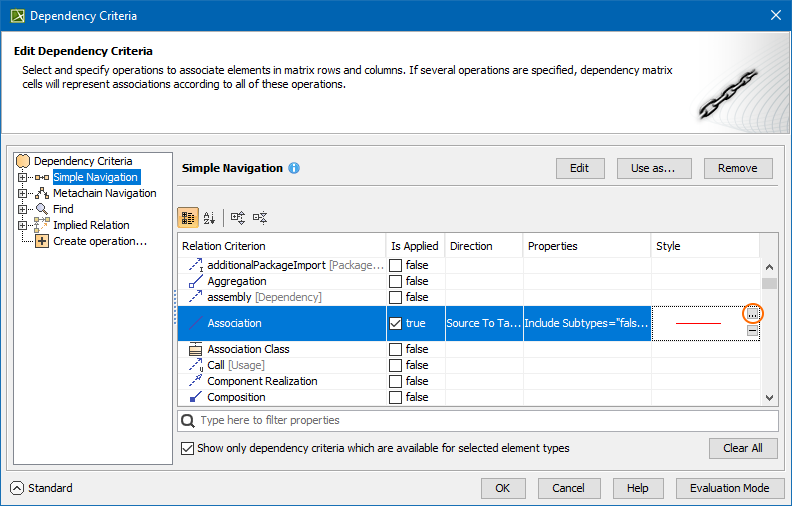792x506 pixels.
Task: Click the Create operation plus icon
Action: coord(42,241)
